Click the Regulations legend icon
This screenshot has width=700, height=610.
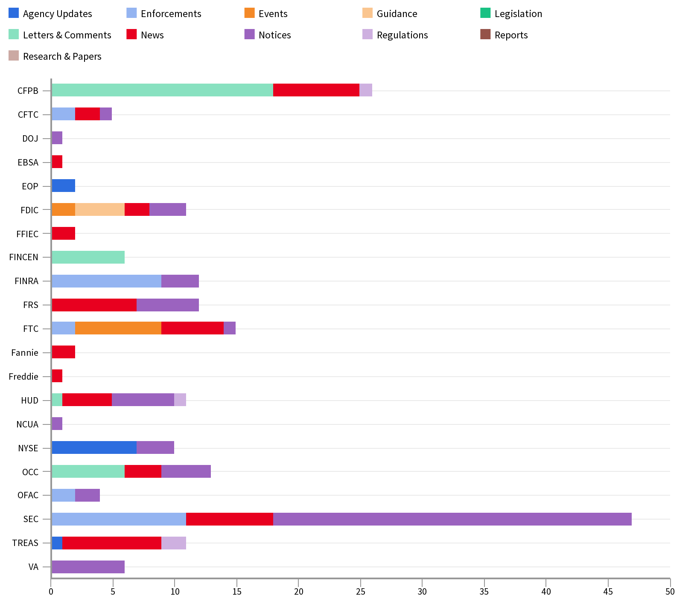(367, 35)
